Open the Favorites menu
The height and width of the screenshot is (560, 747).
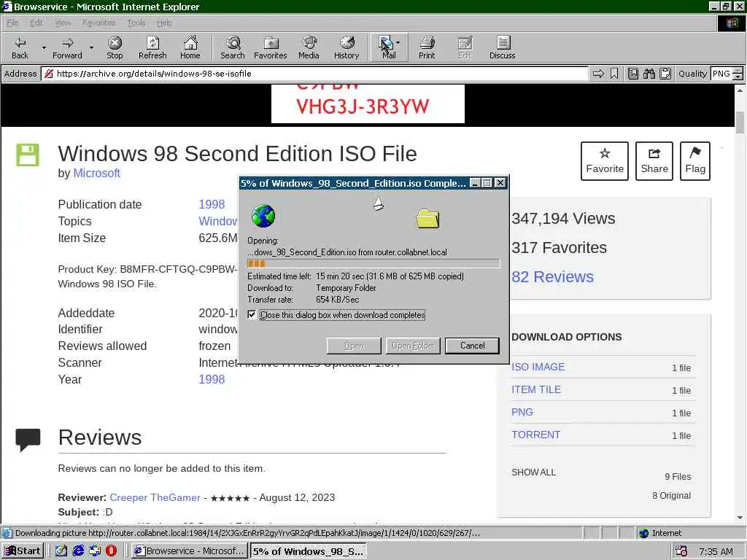click(x=98, y=23)
